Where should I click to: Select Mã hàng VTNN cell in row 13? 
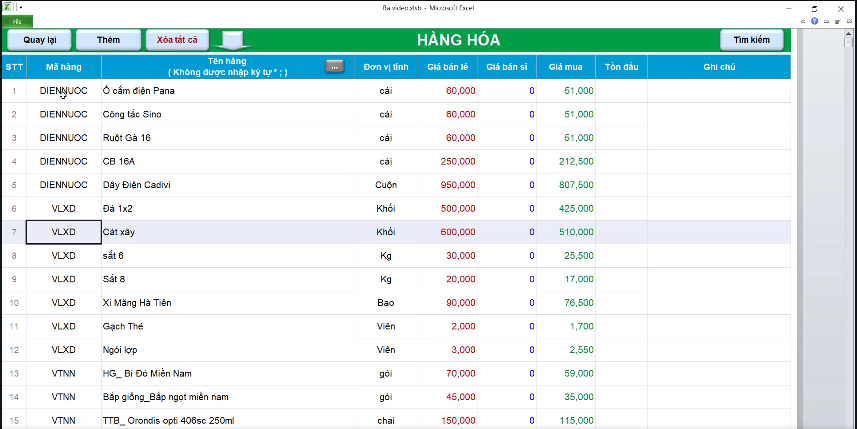pos(64,373)
